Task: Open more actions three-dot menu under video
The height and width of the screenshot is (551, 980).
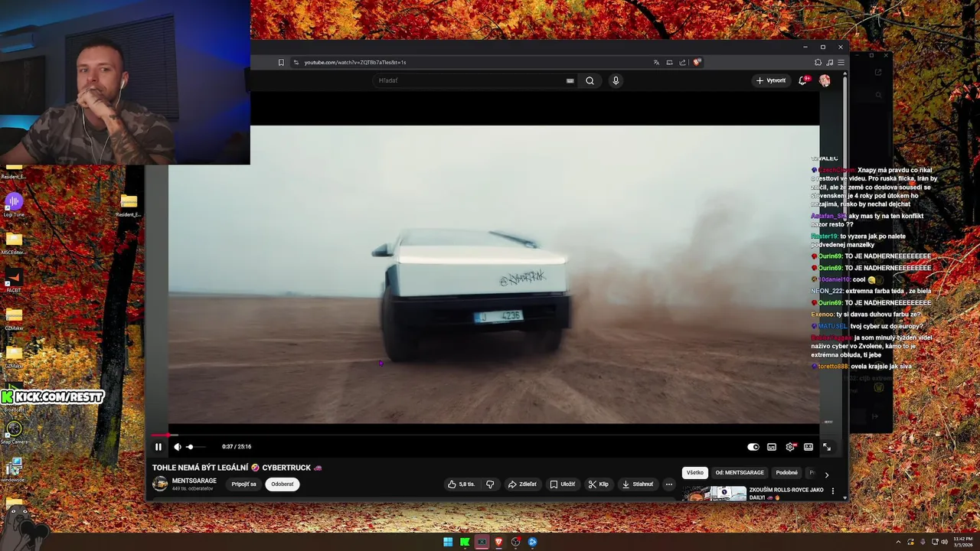Action: coord(668,484)
